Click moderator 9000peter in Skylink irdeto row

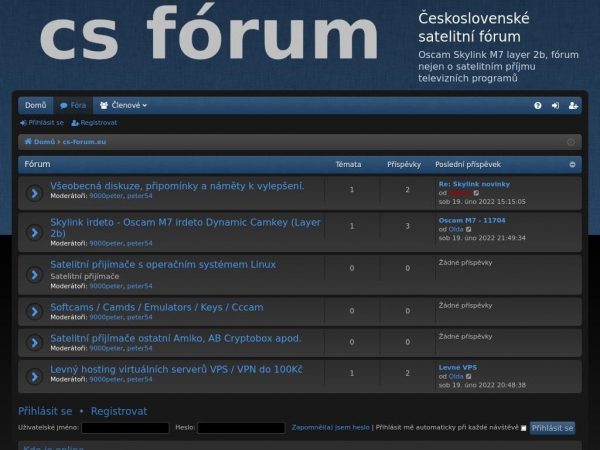click(x=106, y=243)
